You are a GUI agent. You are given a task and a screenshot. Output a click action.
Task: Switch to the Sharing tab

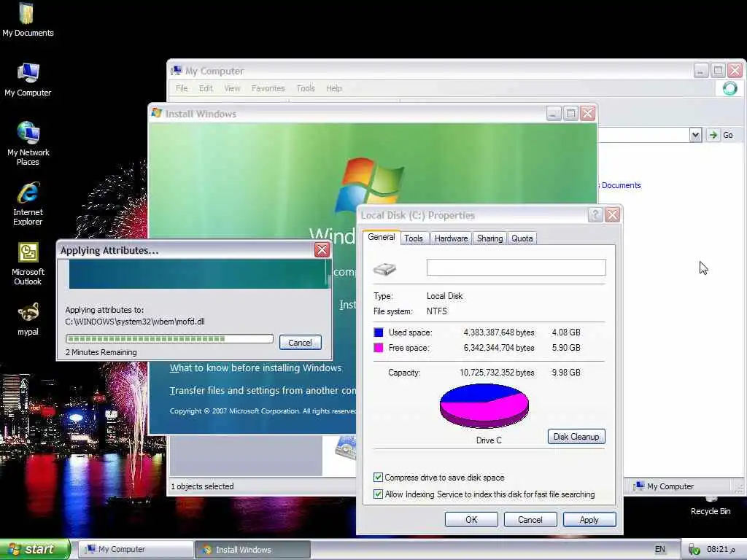tap(489, 238)
